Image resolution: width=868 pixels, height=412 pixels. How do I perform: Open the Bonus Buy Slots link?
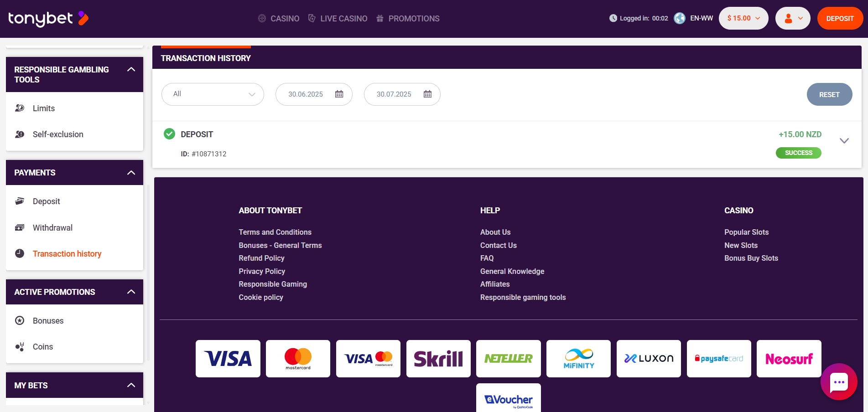(751, 258)
